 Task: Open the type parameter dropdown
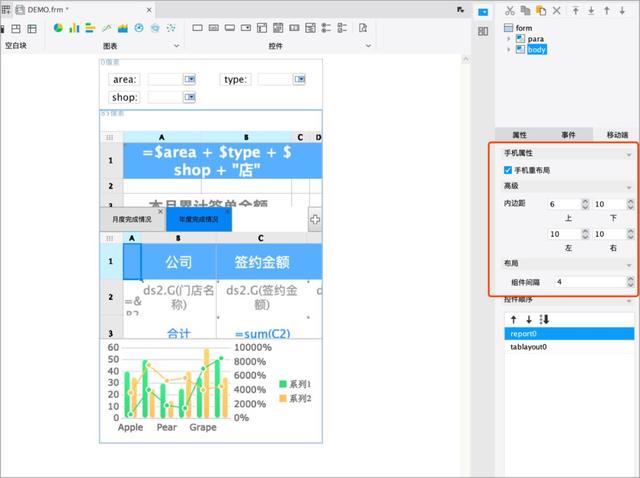coord(299,79)
